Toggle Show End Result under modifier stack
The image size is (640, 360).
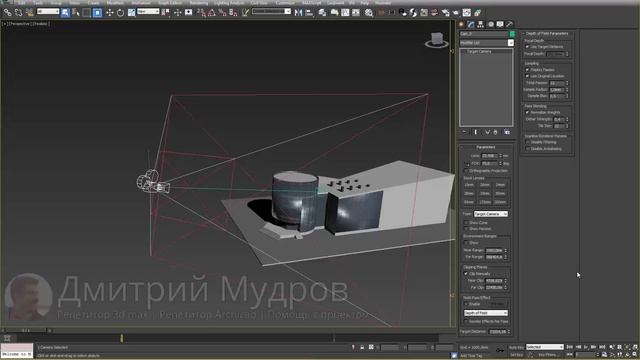point(475,132)
